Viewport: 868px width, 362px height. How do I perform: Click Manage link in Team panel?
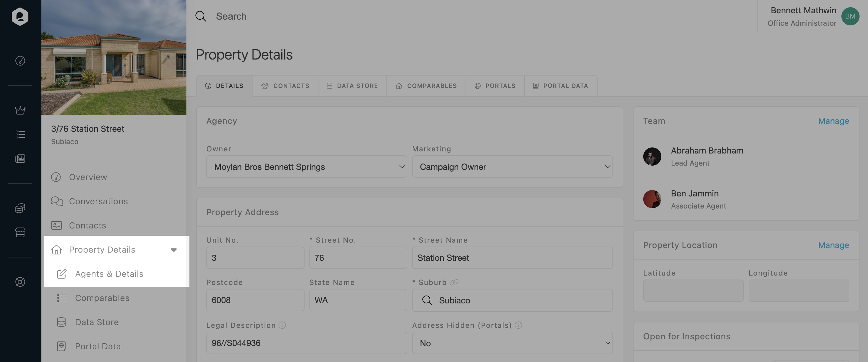(833, 121)
